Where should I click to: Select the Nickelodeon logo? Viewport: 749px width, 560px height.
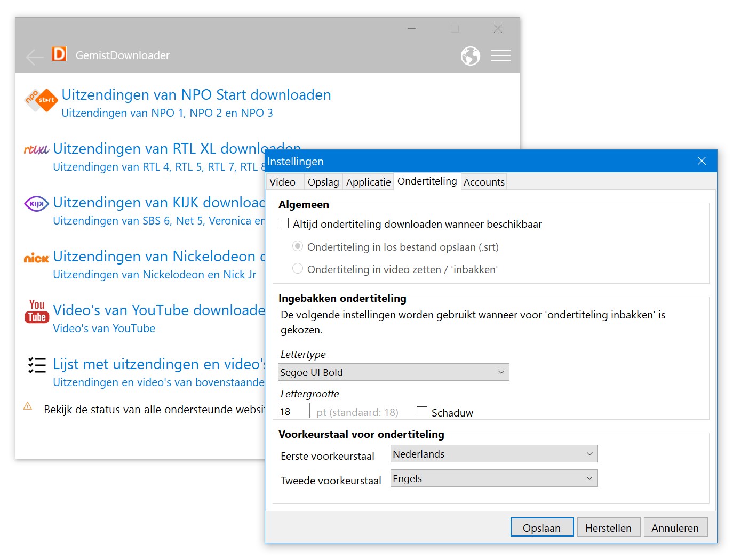coord(35,258)
